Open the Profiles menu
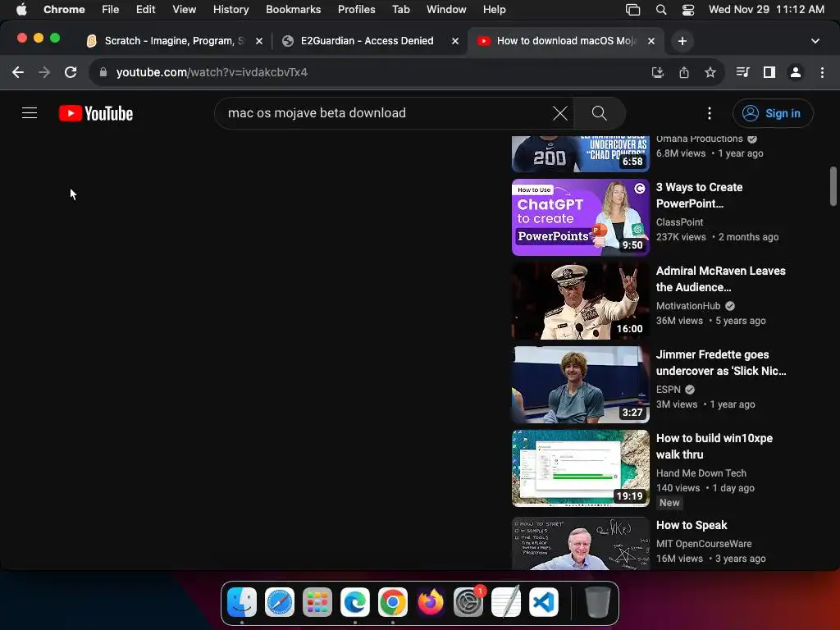 click(x=356, y=9)
